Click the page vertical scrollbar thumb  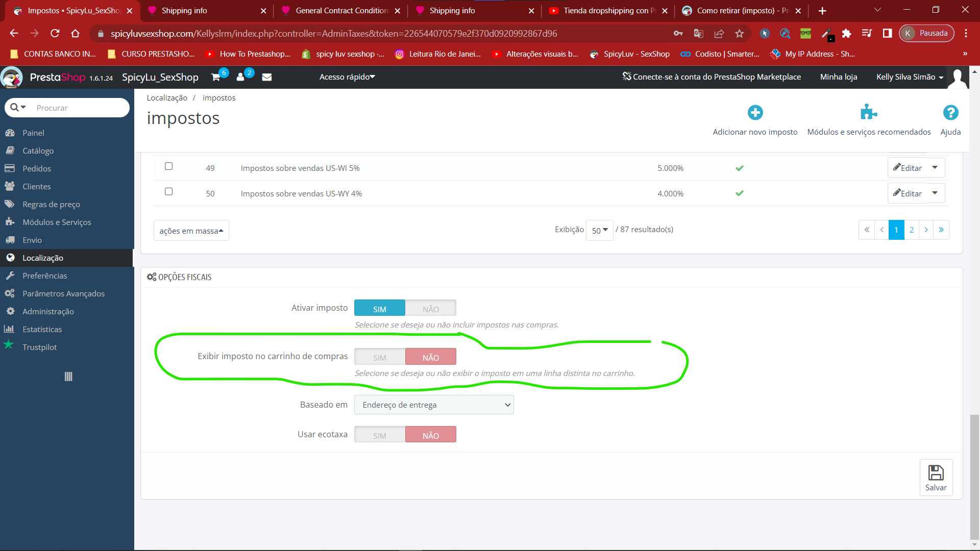(x=974, y=477)
